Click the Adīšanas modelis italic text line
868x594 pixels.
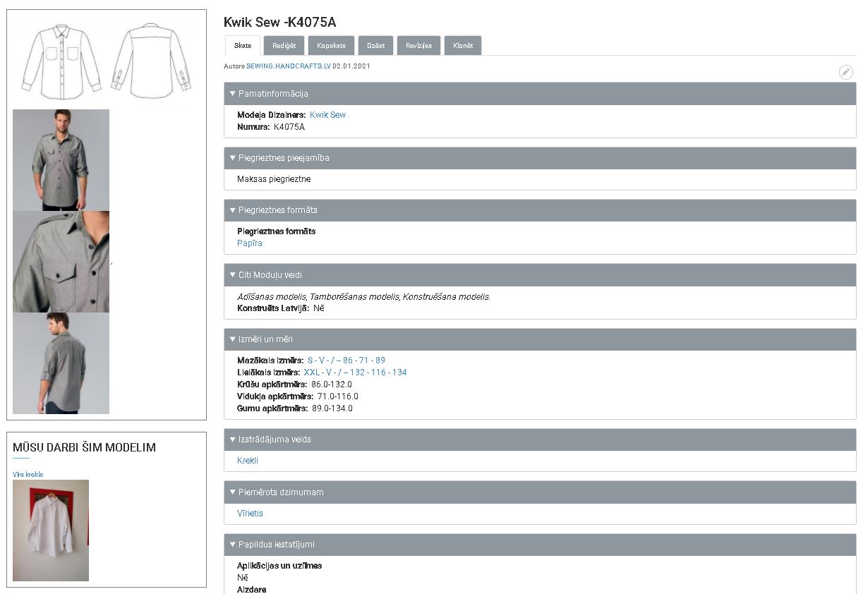(363, 297)
